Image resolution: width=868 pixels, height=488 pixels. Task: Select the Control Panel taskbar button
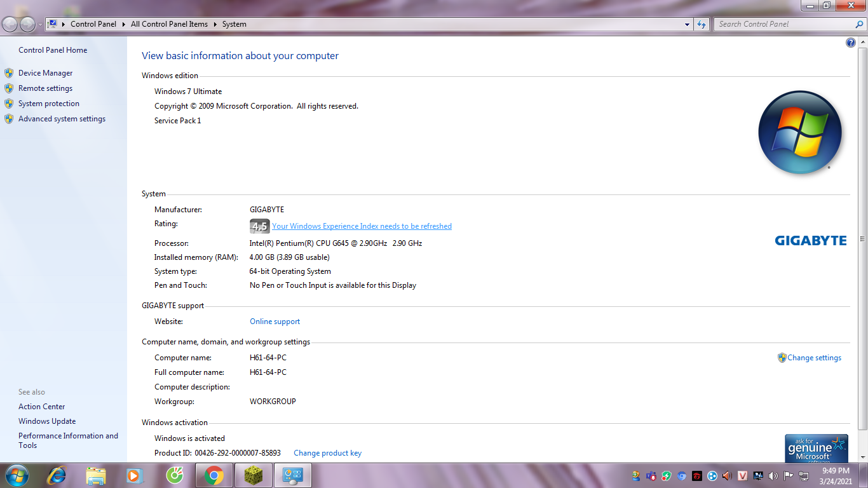[x=293, y=475]
